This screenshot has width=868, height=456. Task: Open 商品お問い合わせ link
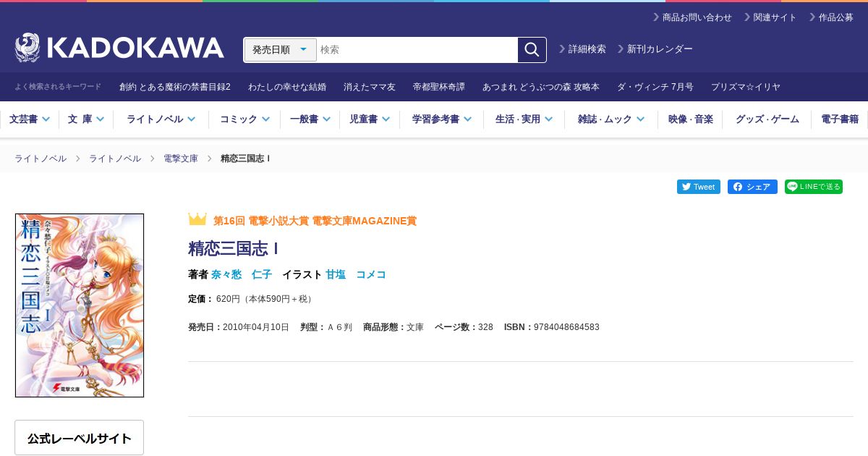click(692, 17)
